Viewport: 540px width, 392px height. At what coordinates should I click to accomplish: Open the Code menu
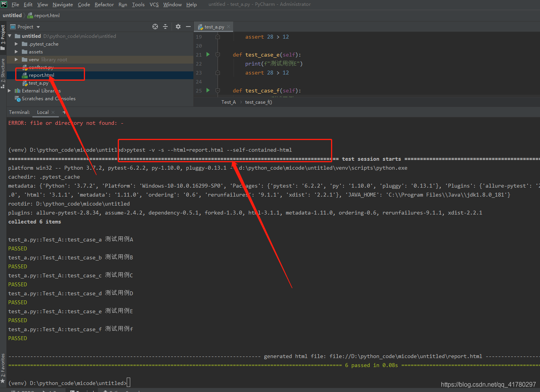[84, 4]
